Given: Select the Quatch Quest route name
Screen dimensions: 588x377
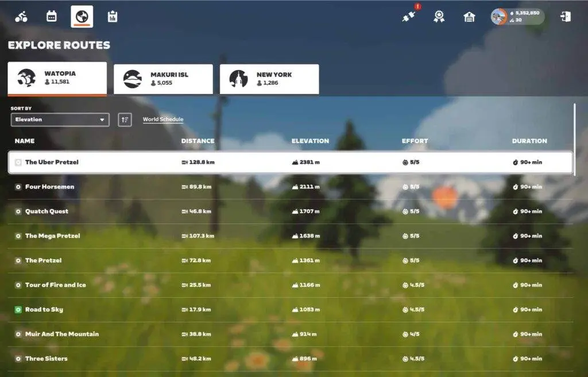Looking at the screenshot, I should (x=47, y=211).
